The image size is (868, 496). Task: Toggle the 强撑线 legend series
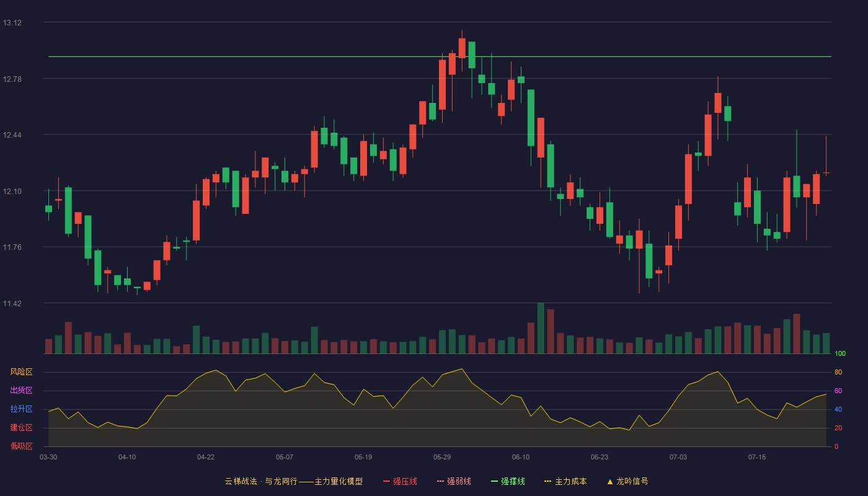coord(508,481)
